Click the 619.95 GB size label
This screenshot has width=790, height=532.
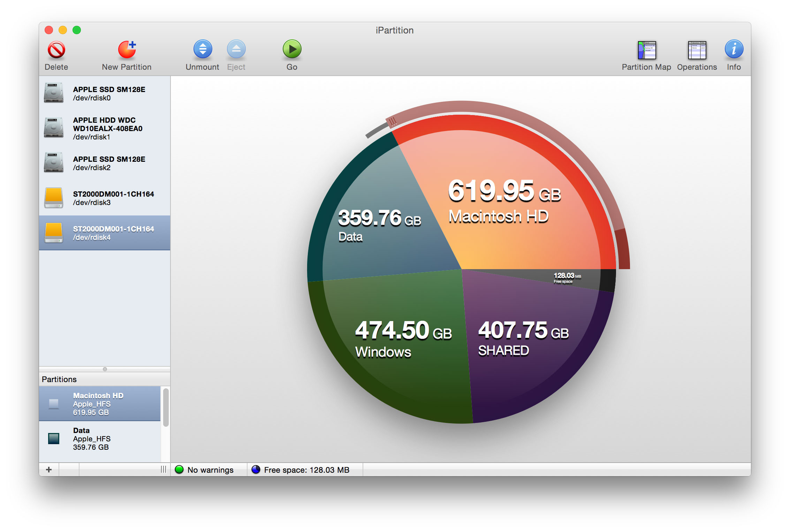click(x=504, y=191)
